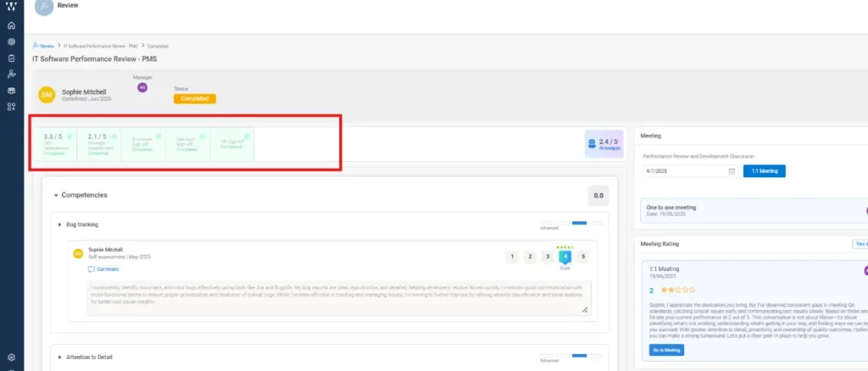Viewport: 868px width, 371px height.
Task: Expand the Attention to Detail competency
Action: (59, 357)
